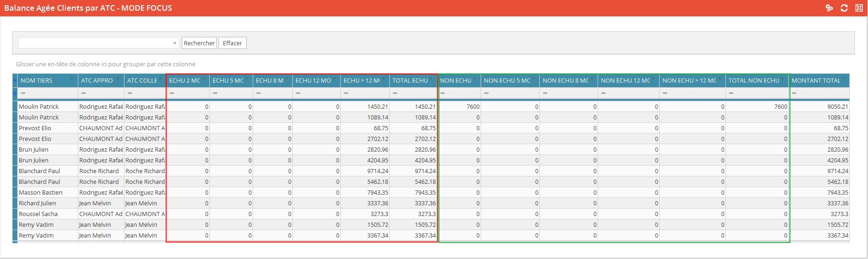
Task: Click the filter icon on NOM TIERS header
Action: click(x=72, y=79)
